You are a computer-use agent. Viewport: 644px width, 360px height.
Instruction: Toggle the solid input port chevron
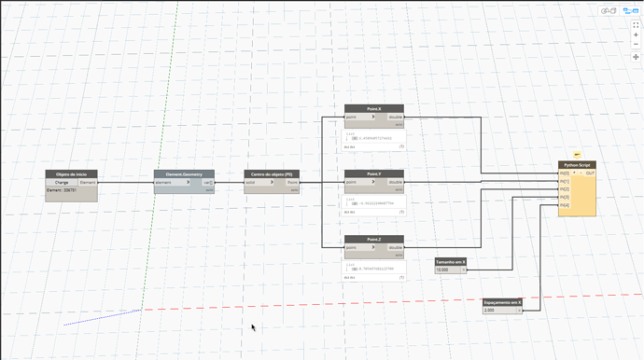pyautogui.click(x=272, y=182)
